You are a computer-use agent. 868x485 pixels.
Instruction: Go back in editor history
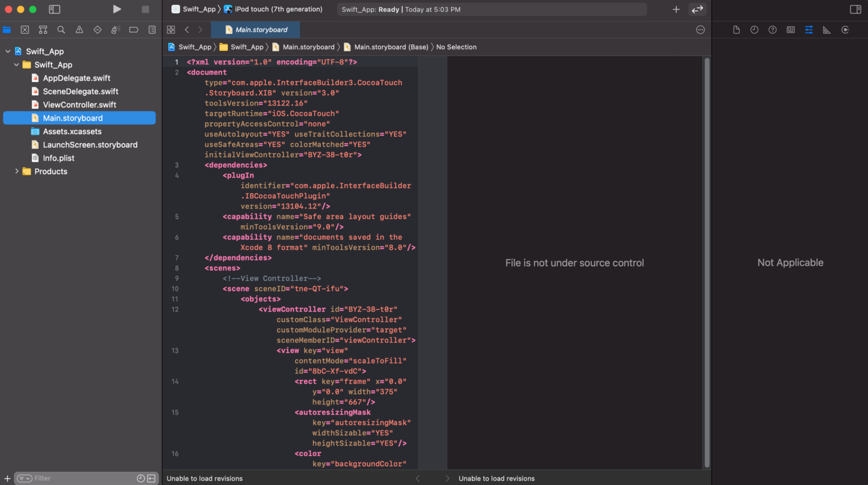[187, 30]
